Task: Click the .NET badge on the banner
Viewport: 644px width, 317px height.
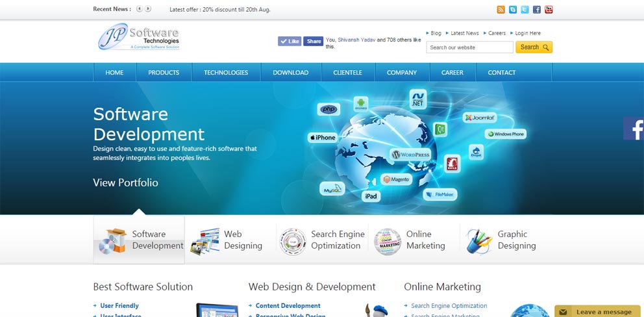Action: [417, 99]
